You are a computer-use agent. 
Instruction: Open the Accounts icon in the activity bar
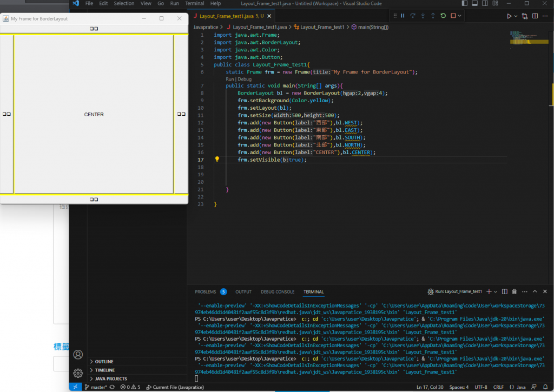[78, 355]
